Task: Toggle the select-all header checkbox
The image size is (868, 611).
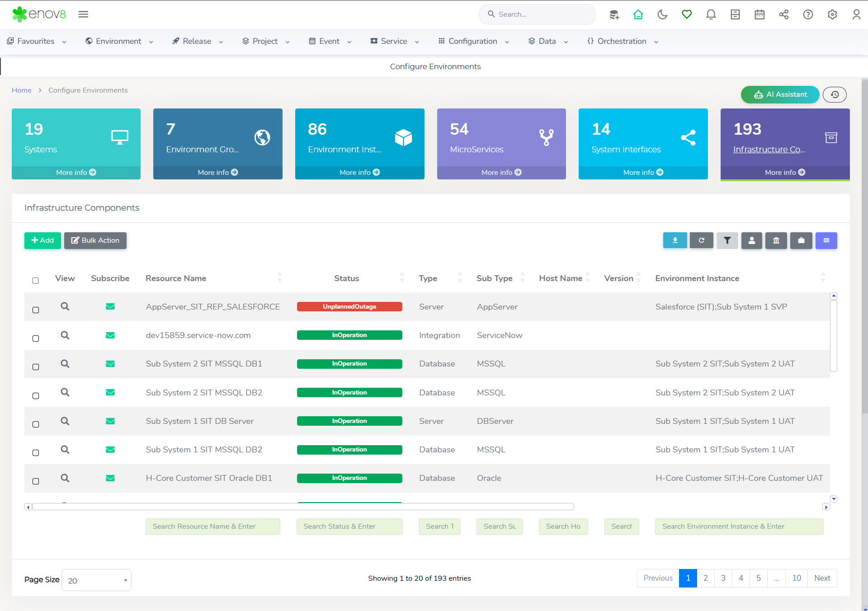Action: 36,281
